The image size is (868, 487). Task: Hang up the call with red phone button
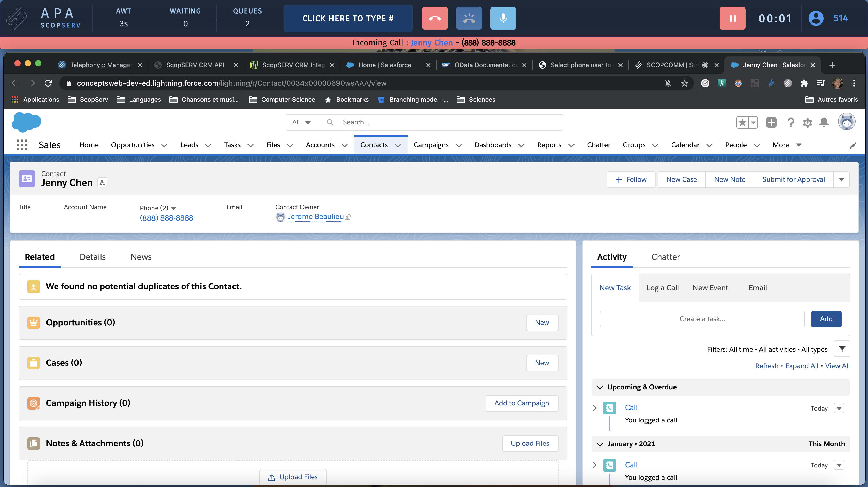(435, 18)
